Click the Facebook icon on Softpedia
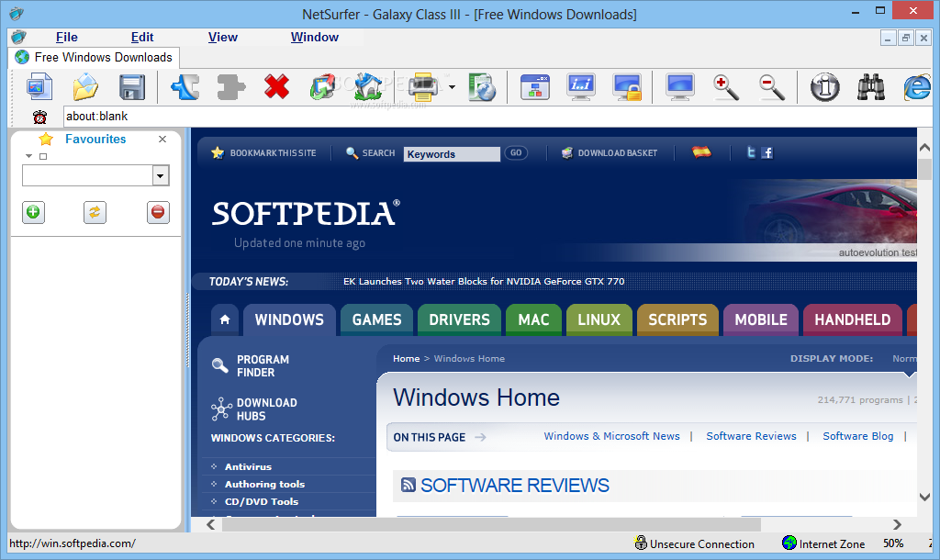 click(767, 153)
